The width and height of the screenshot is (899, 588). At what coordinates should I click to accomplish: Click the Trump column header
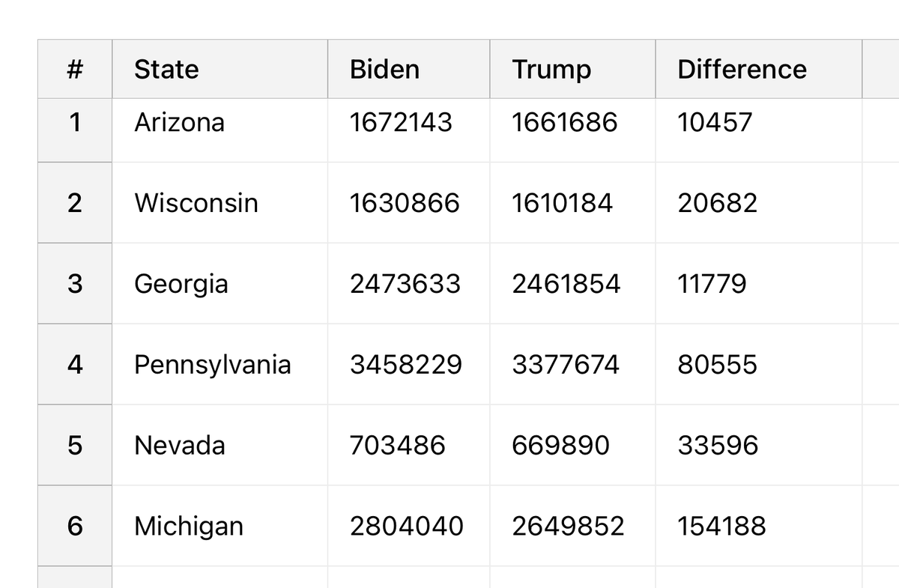coord(551,70)
